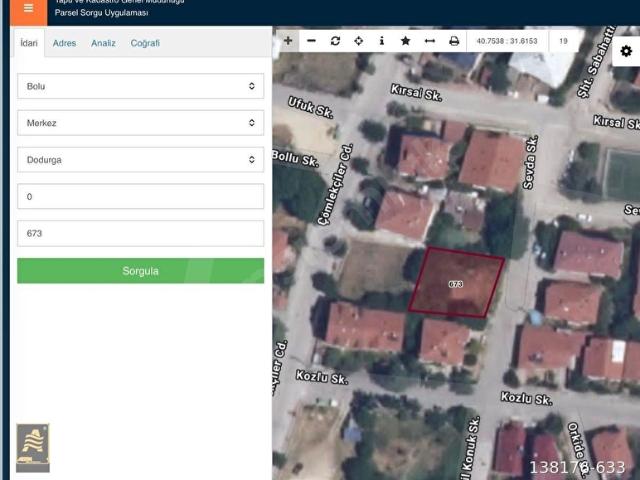Select highlighted parcel 673 on map
The image size is (640, 480).
pyautogui.click(x=456, y=282)
